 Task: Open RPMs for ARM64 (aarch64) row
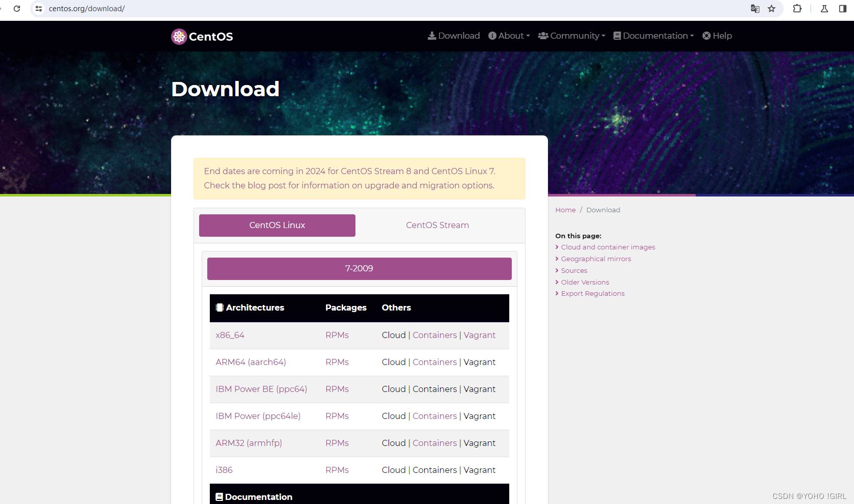click(x=337, y=362)
